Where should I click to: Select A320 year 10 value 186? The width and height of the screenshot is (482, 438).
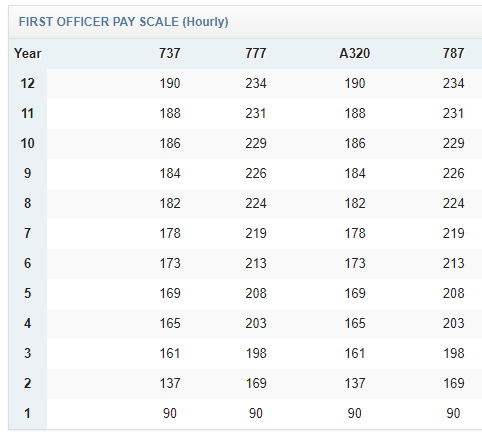coord(355,143)
